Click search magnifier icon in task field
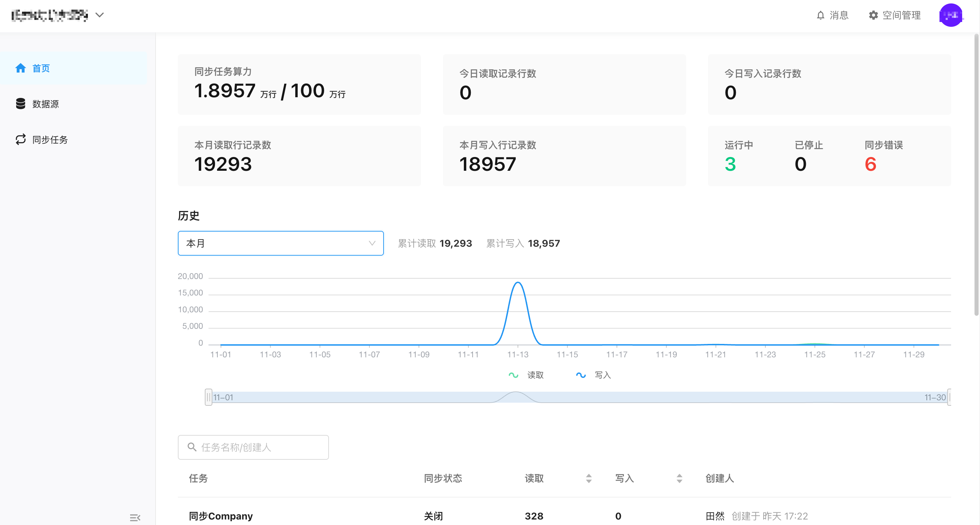Image resolution: width=980 pixels, height=525 pixels. point(192,447)
